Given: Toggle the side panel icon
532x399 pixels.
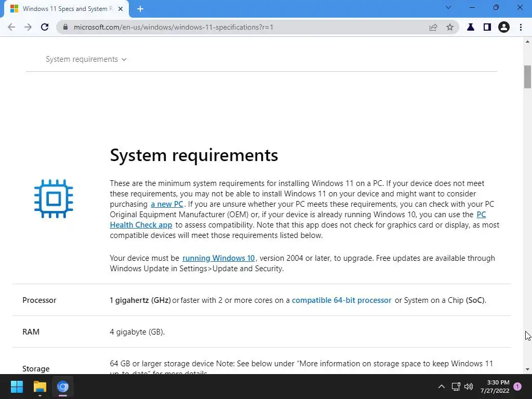Looking at the screenshot, I should point(487,27).
